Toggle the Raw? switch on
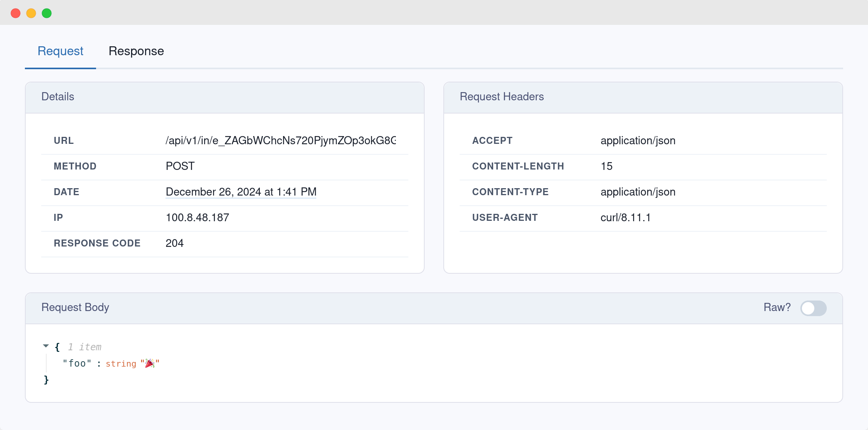Screen dimensions: 868x430 (x=813, y=308)
